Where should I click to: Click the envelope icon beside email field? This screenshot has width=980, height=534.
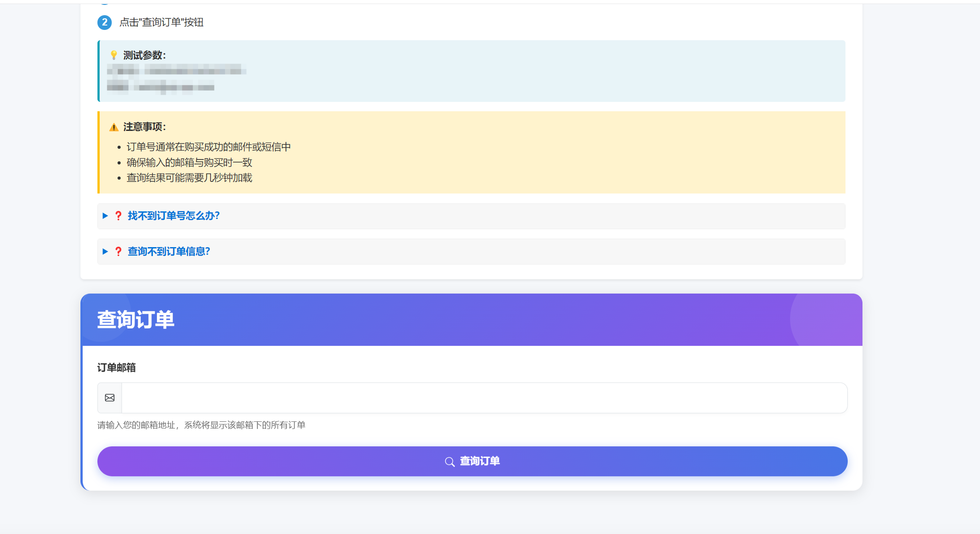click(109, 398)
